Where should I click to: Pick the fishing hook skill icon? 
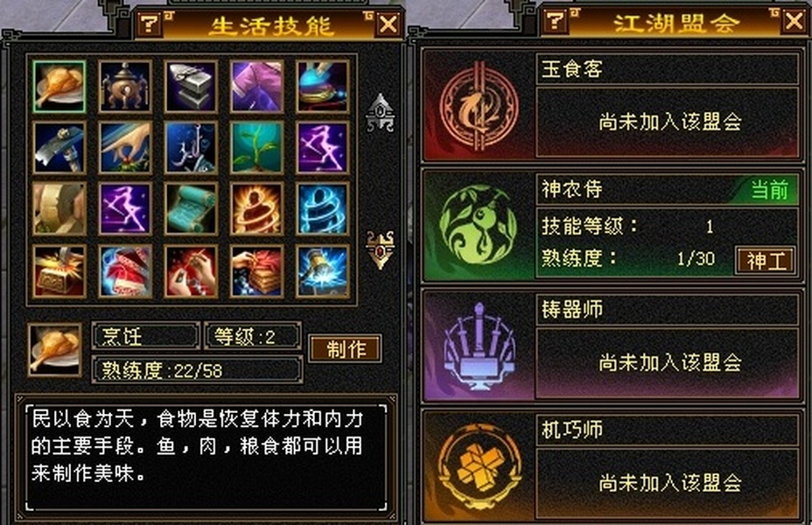point(191,148)
